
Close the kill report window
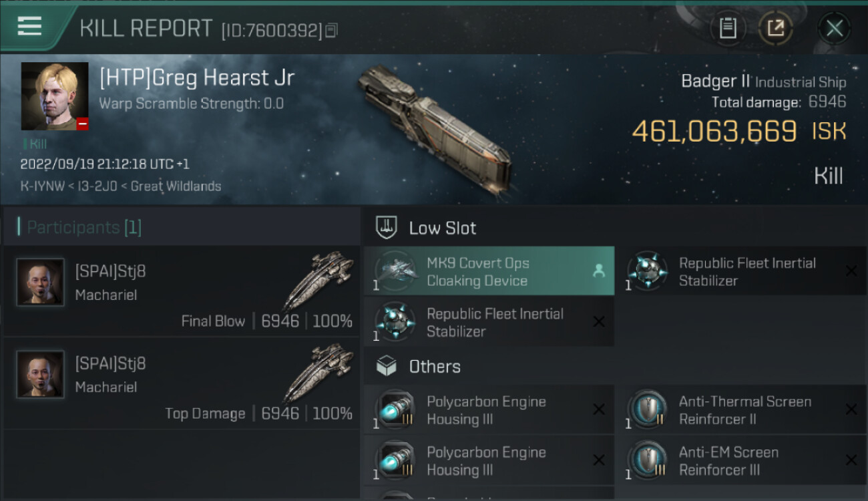834,28
